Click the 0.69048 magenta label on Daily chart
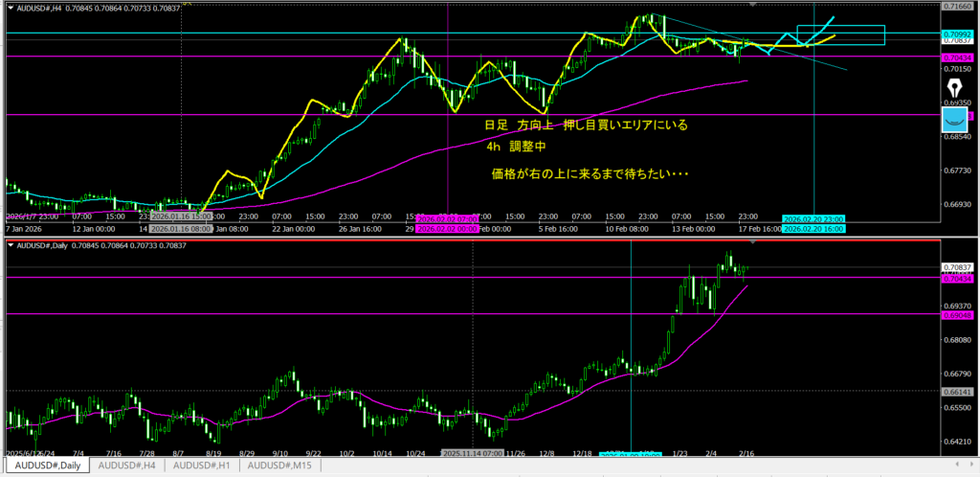The height and width of the screenshot is (477, 980). point(957,313)
